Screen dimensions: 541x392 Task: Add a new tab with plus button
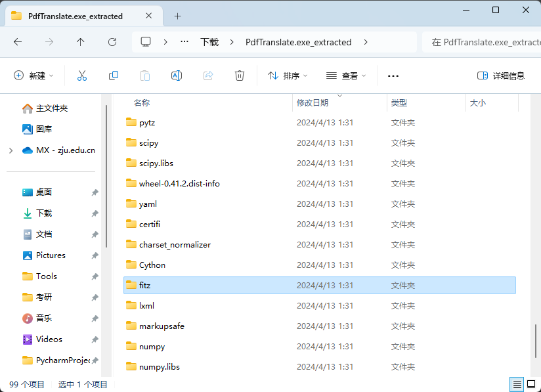(x=177, y=16)
